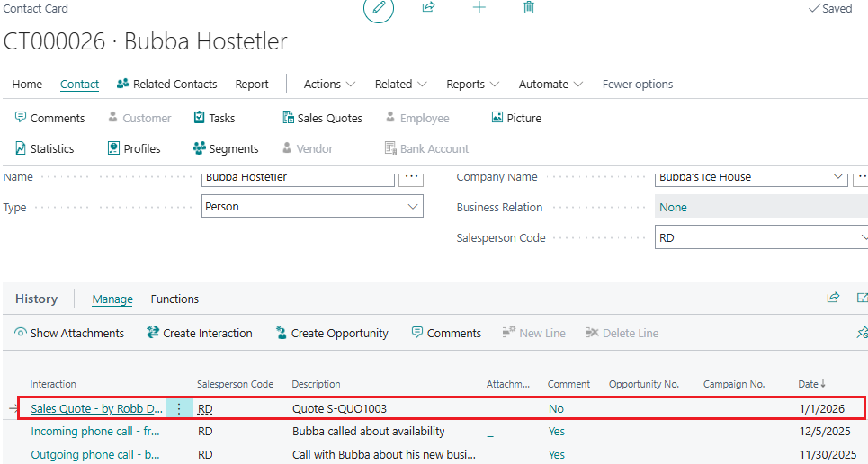Viewport: 868px width, 464px height.
Task: Click the trash delete icon in header
Action: 529,8
